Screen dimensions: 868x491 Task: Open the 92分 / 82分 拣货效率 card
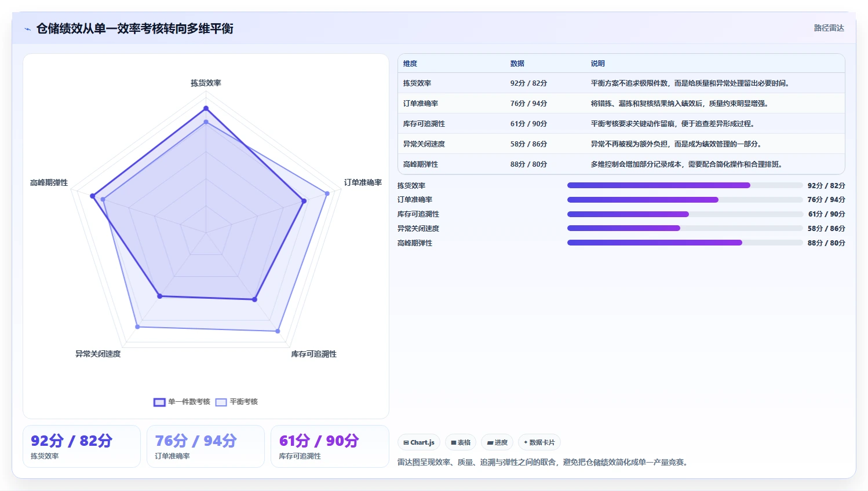(x=82, y=446)
